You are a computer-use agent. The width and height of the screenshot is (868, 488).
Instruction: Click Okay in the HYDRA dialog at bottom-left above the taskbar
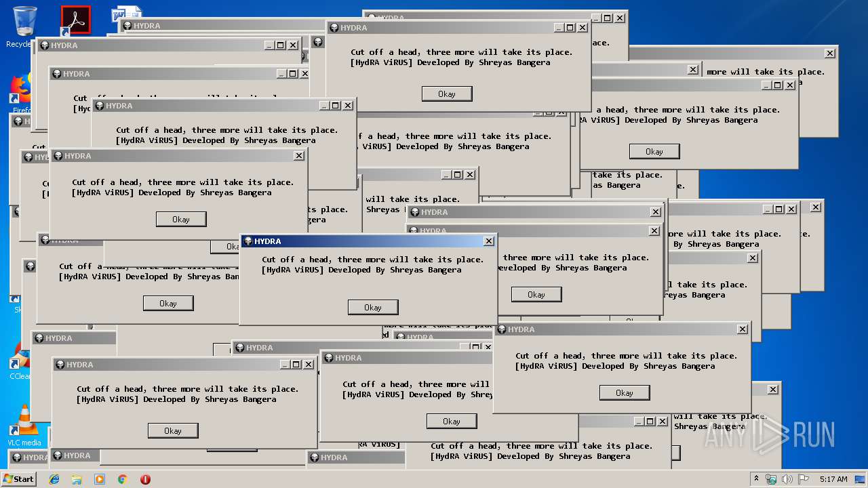point(173,430)
